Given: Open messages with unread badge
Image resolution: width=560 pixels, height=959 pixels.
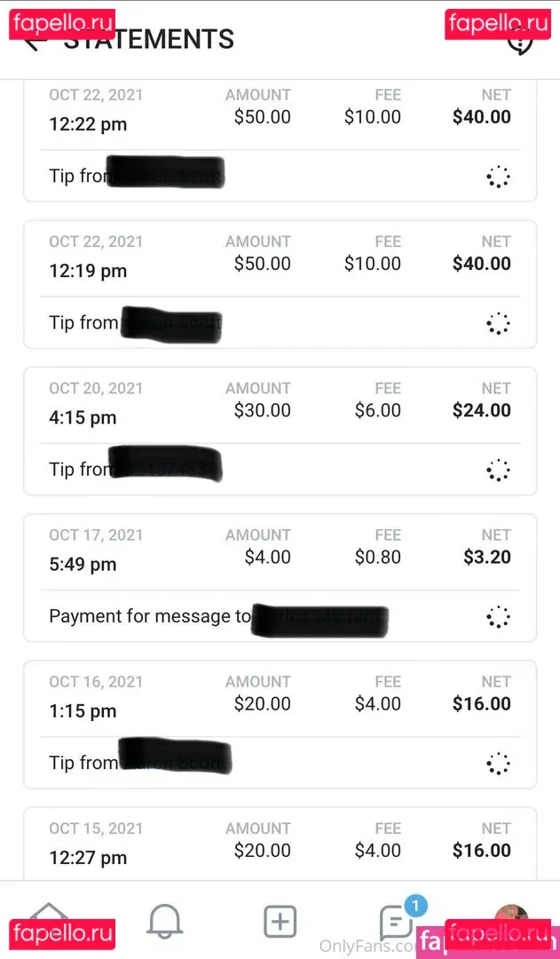Looking at the screenshot, I should coord(396,922).
